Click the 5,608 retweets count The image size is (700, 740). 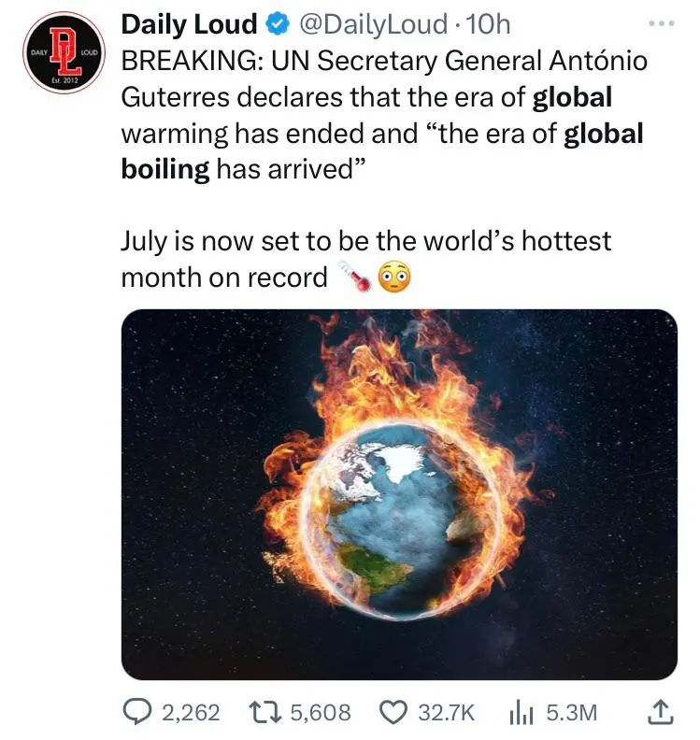321,713
